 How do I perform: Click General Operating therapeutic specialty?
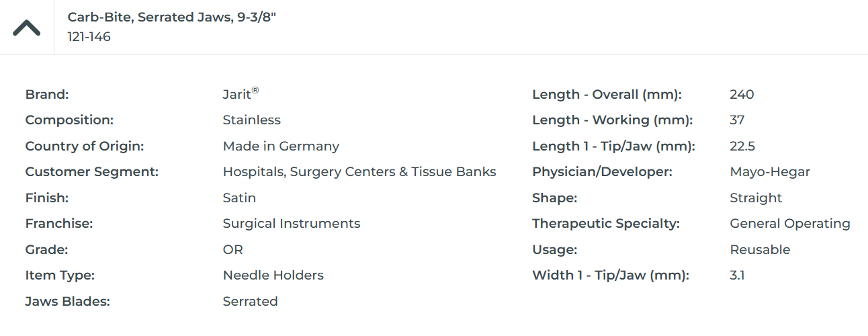tap(790, 224)
